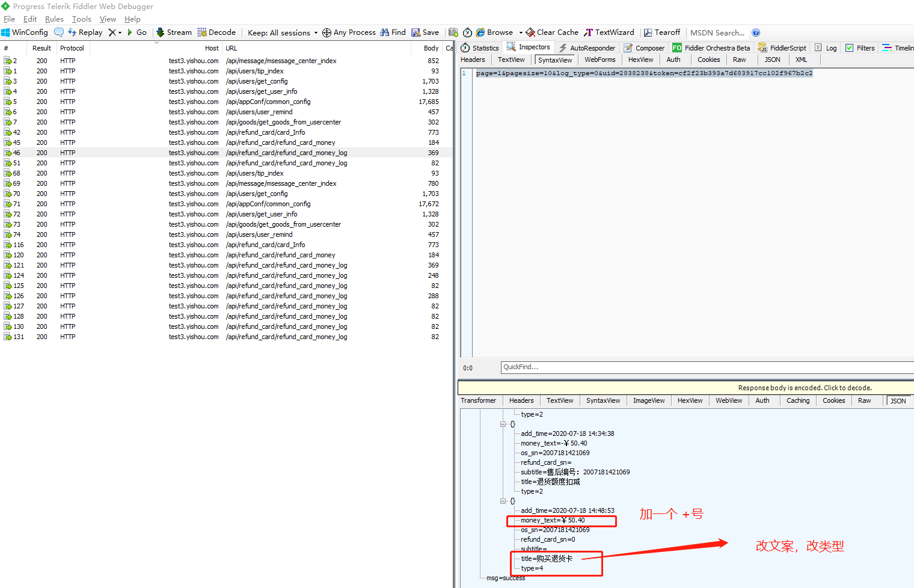Open the Browse dropdown arrow

pos(521,32)
